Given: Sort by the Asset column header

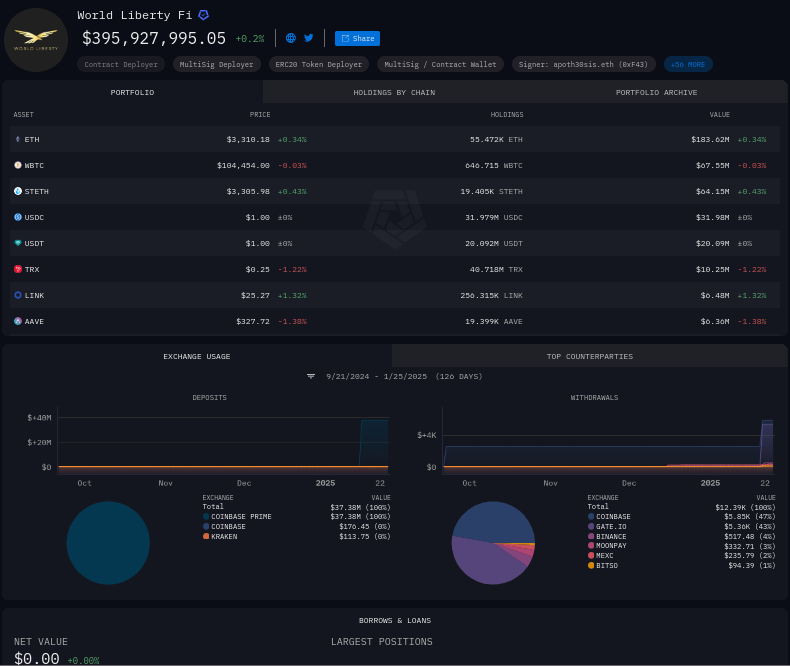Looking at the screenshot, I should pos(24,115).
